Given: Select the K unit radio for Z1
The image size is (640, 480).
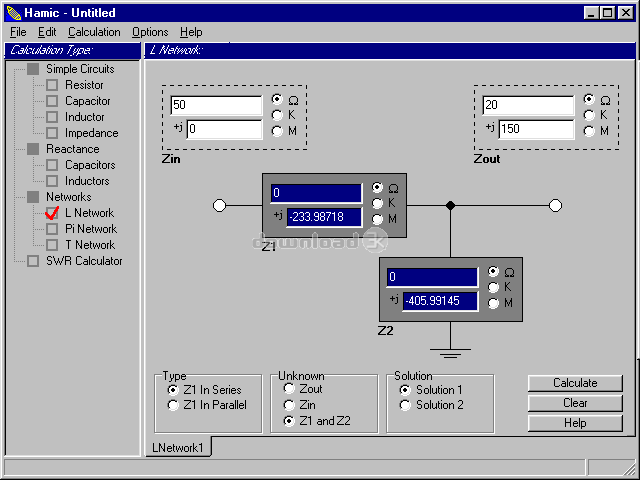Looking at the screenshot, I should tap(377, 203).
